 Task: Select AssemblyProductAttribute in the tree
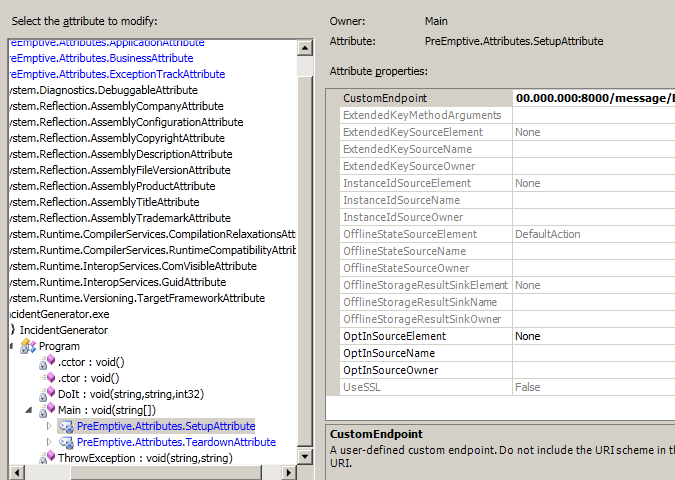[x=112, y=186]
